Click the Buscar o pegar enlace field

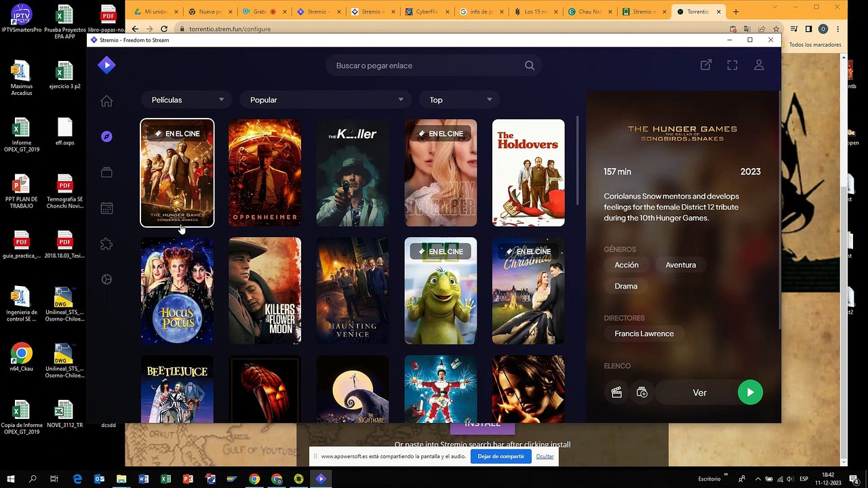(x=427, y=66)
